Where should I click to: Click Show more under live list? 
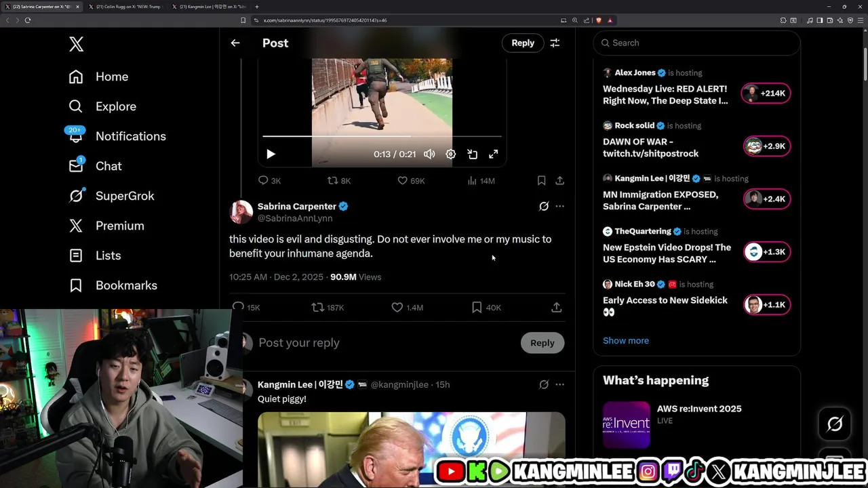(x=626, y=340)
